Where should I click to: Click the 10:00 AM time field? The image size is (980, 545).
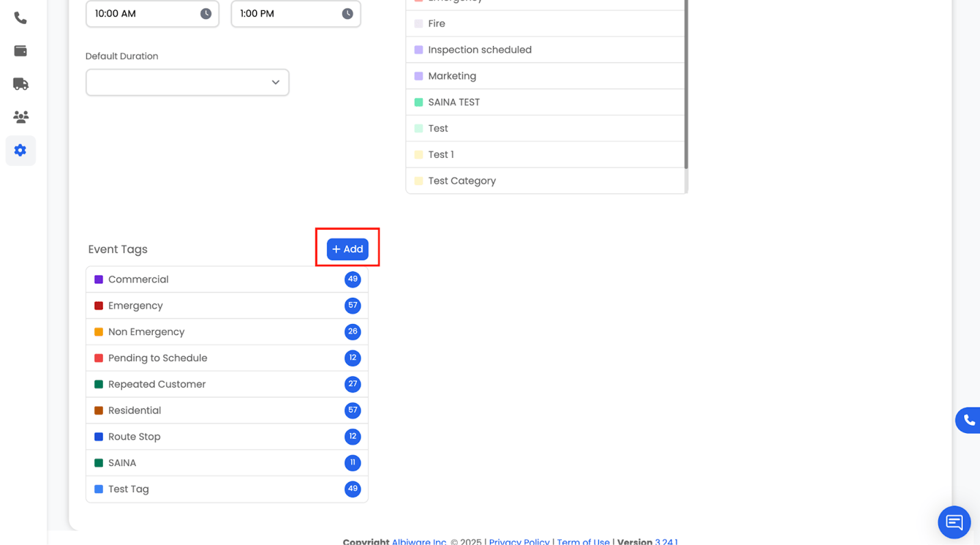152,14
